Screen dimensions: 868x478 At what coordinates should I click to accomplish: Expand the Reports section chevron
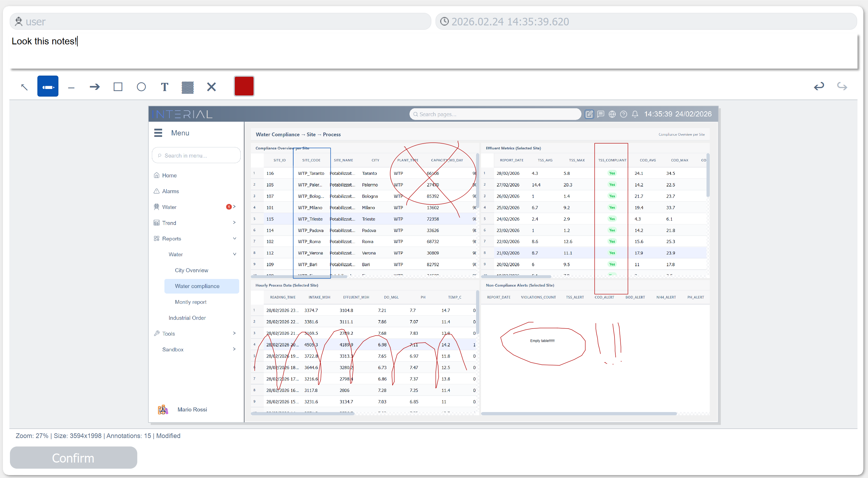(x=235, y=238)
